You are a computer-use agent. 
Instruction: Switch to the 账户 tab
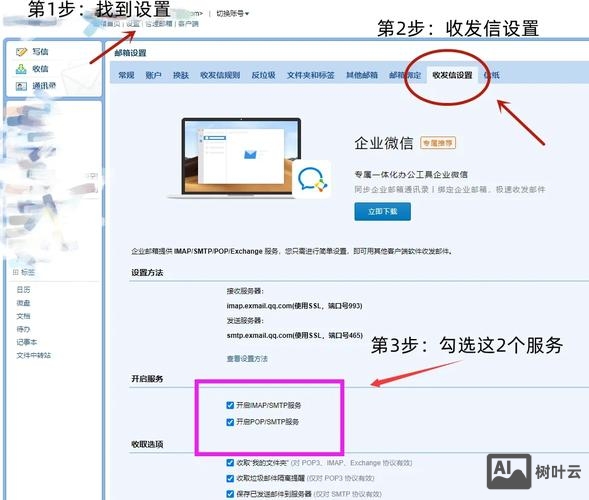coord(153,75)
